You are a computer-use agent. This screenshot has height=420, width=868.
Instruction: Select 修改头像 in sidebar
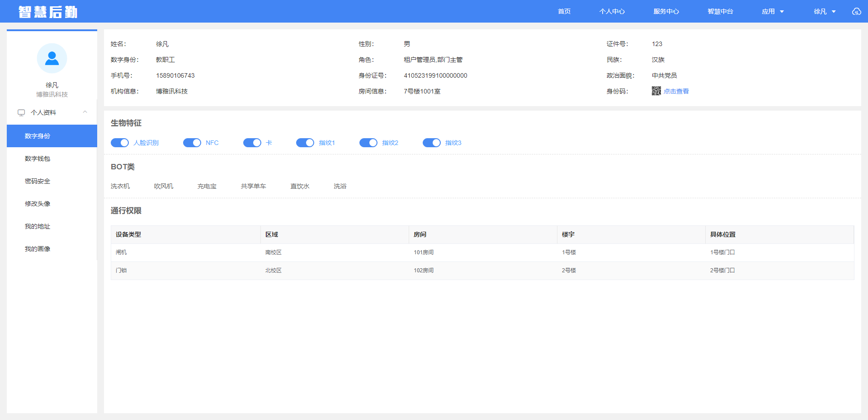tap(52, 204)
